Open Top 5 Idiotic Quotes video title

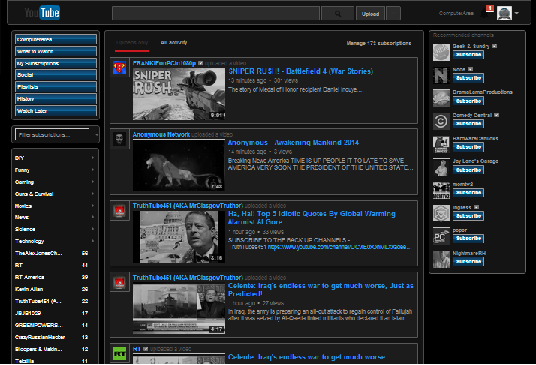(x=311, y=218)
